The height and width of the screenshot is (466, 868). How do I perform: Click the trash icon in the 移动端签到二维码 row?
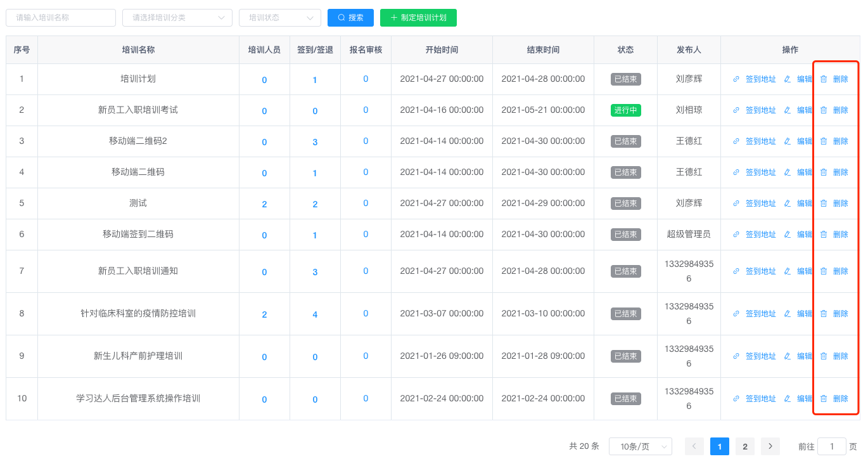[x=824, y=235]
